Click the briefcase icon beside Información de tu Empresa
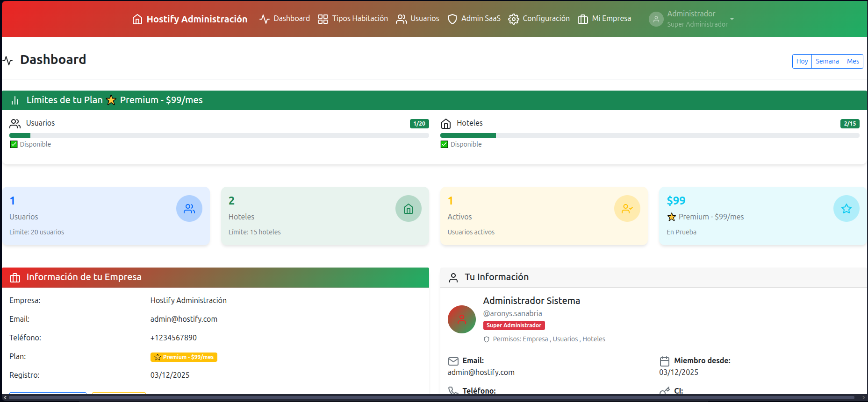This screenshot has width=868, height=402. pos(15,278)
